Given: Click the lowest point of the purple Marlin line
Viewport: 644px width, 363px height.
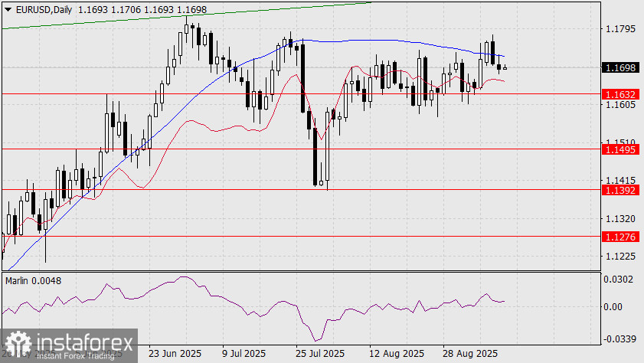Looking at the screenshot, I should (x=315, y=341).
